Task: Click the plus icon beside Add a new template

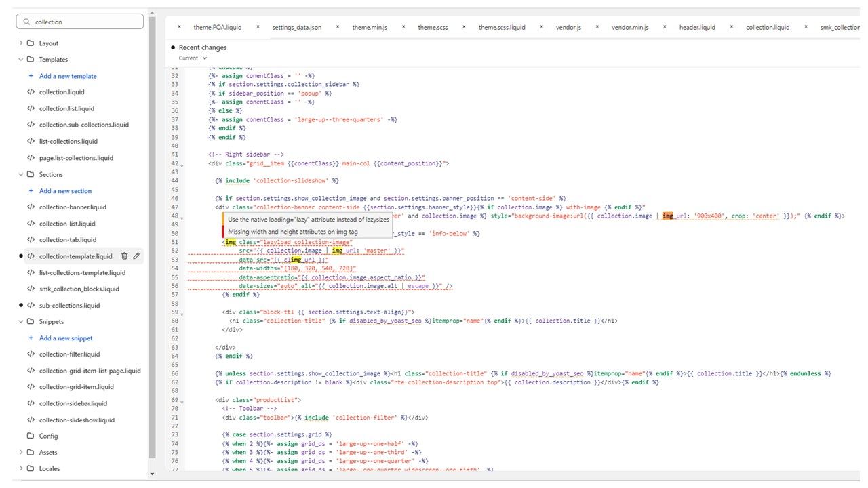Action: pyautogui.click(x=31, y=76)
